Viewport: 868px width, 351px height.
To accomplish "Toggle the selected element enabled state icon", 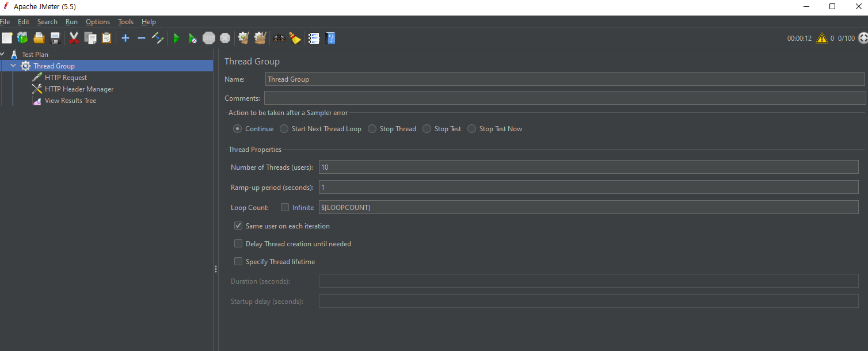I will [x=158, y=38].
